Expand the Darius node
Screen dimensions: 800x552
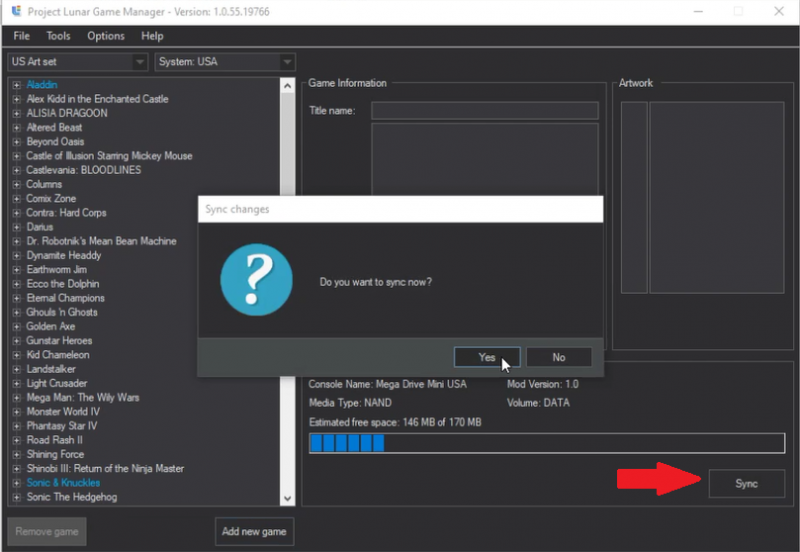16,228
